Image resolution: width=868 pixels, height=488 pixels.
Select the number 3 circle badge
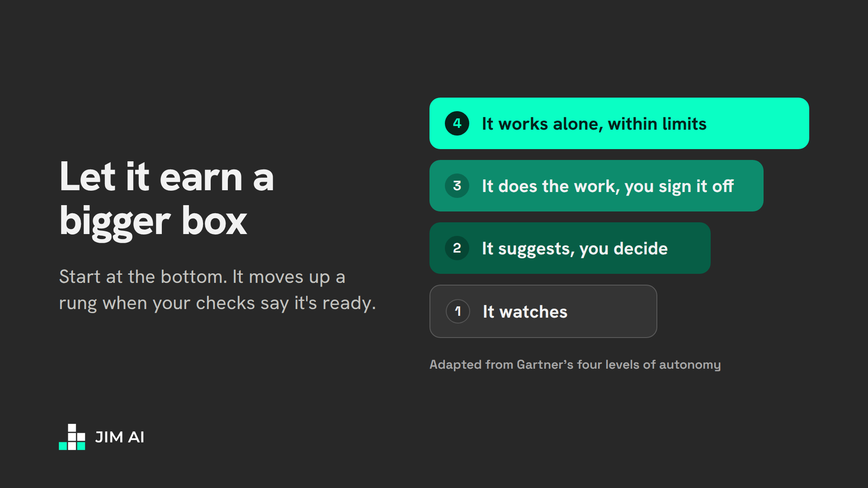457,186
